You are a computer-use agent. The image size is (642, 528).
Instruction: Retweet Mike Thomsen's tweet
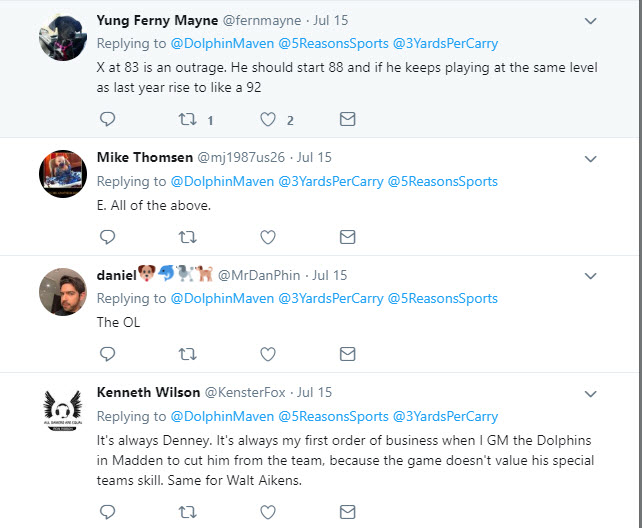pos(187,237)
